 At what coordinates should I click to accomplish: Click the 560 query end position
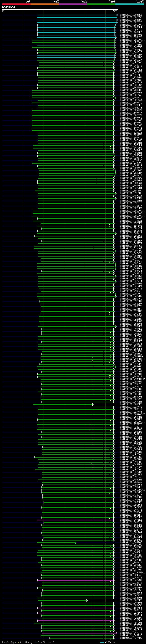pos(115,11)
